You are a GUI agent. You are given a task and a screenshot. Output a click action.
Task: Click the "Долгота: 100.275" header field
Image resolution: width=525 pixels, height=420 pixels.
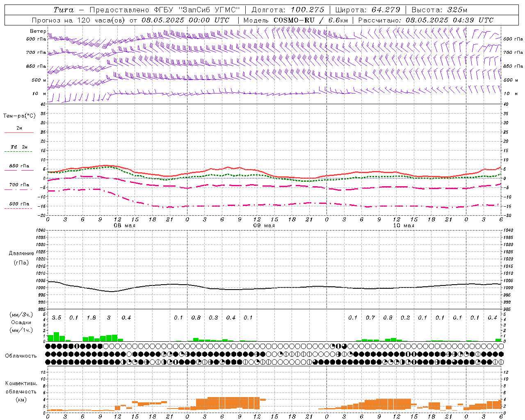point(288,10)
